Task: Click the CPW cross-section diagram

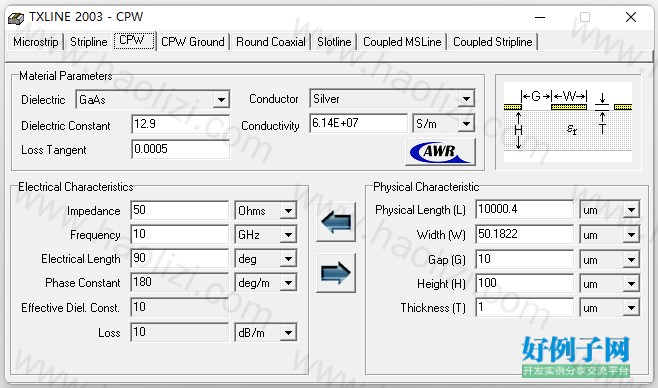Action: (568, 122)
